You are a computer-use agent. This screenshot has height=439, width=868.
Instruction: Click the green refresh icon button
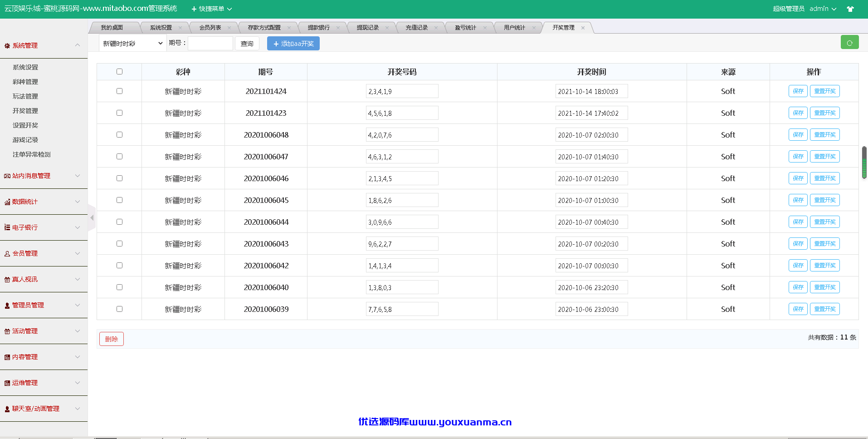point(849,43)
